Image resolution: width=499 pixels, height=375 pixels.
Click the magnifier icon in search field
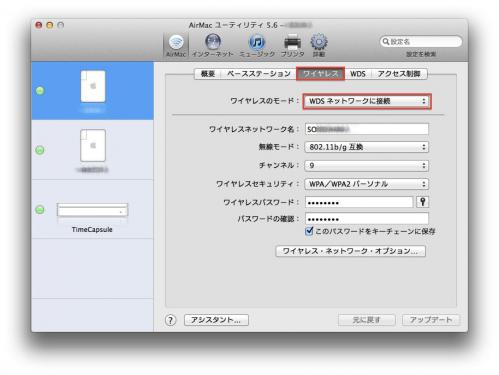(x=386, y=41)
